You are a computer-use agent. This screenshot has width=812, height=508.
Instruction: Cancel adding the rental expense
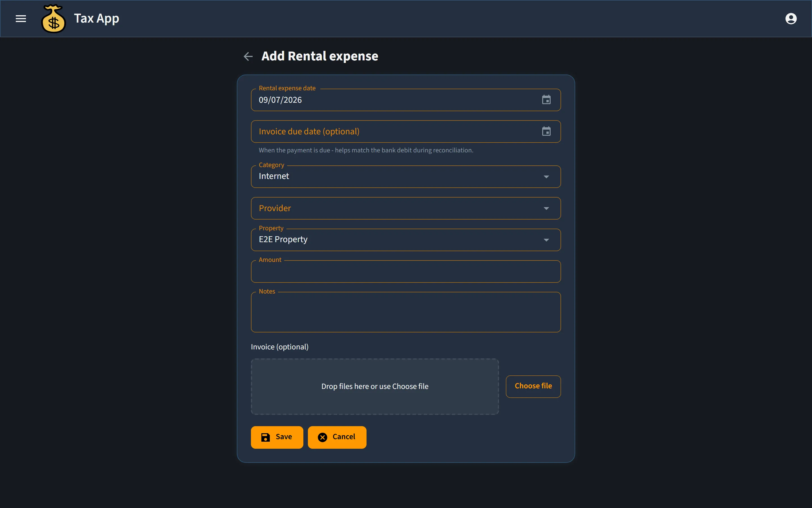point(337,437)
